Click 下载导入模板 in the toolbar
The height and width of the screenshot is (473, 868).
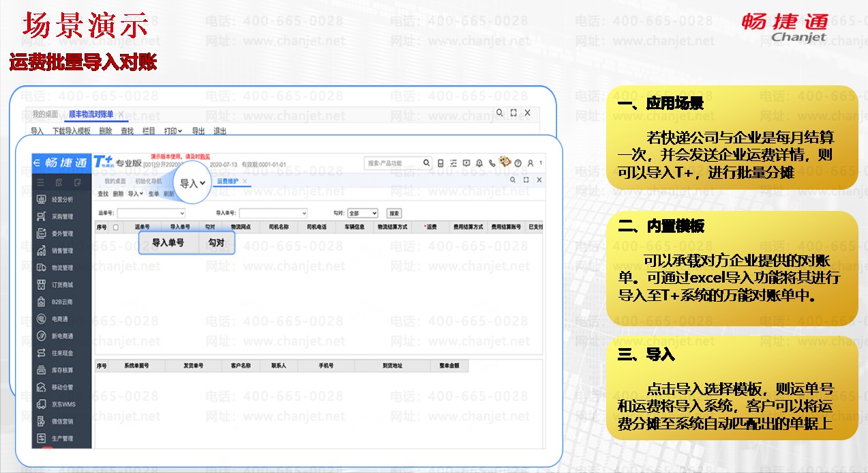pos(72,131)
